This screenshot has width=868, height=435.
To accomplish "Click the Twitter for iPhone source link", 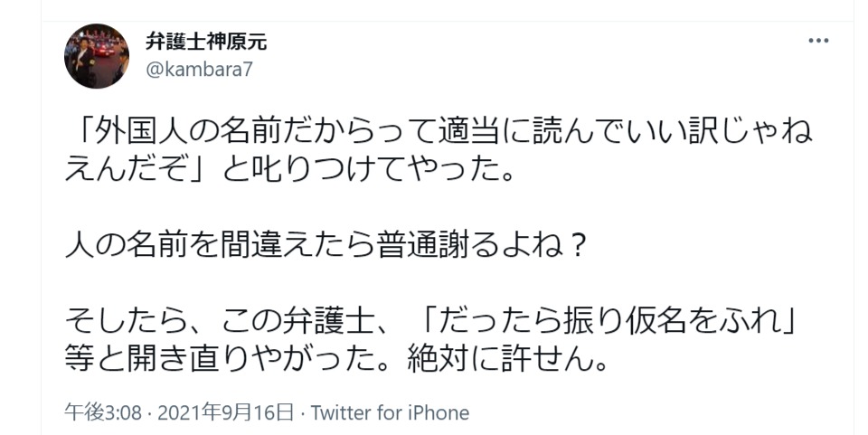I will click(391, 413).
